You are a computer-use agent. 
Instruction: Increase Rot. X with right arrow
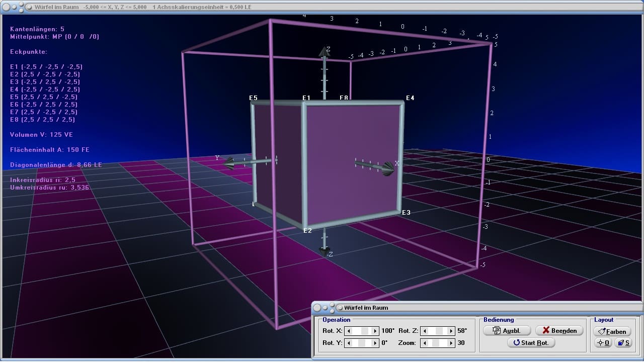375,331
